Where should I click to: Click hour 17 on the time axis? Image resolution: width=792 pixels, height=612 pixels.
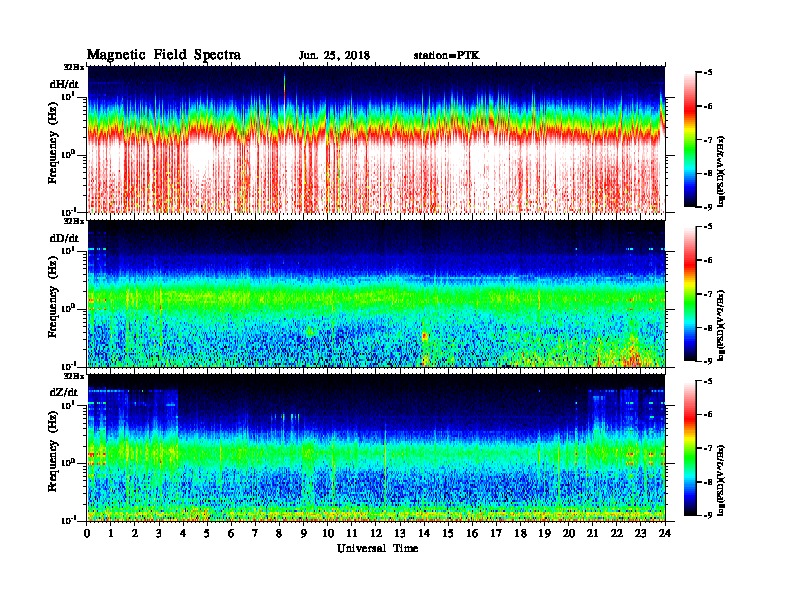coord(497,534)
